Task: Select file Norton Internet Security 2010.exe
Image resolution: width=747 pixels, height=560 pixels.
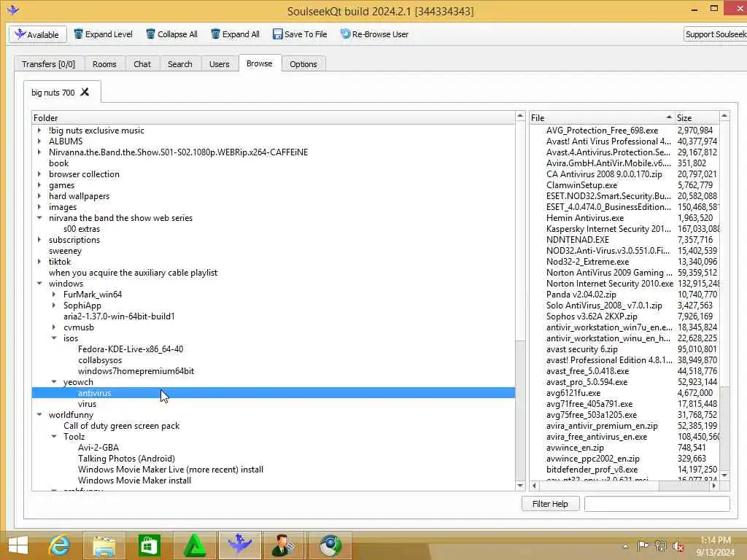Action: coord(610,284)
